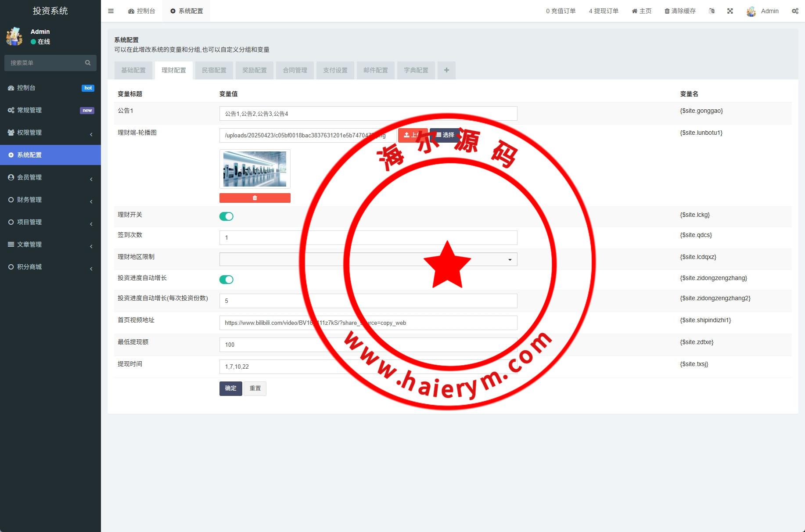
Task: Click the search icon in sidebar search box
Action: (x=88, y=63)
